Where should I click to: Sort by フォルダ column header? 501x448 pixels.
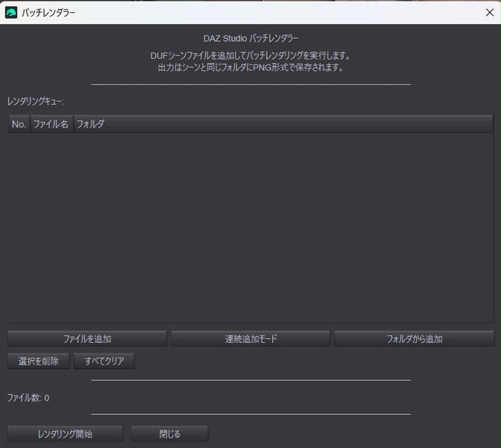point(284,124)
